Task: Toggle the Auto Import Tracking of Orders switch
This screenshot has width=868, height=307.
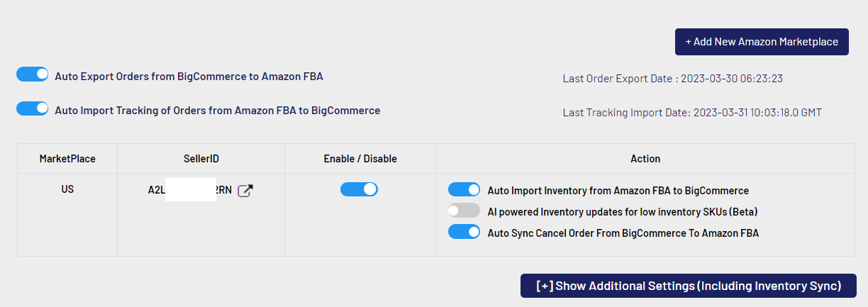Action: [x=32, y=108]
